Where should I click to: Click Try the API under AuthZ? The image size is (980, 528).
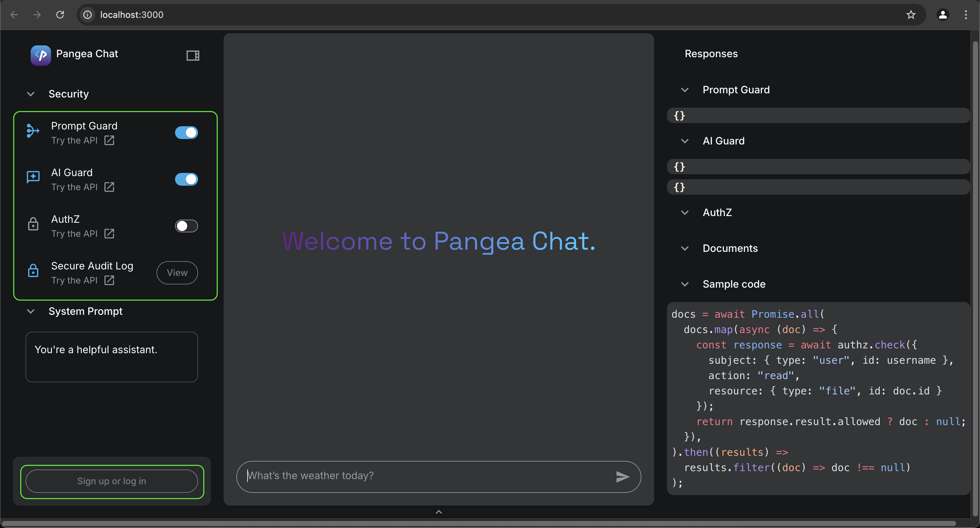[74, 234]
